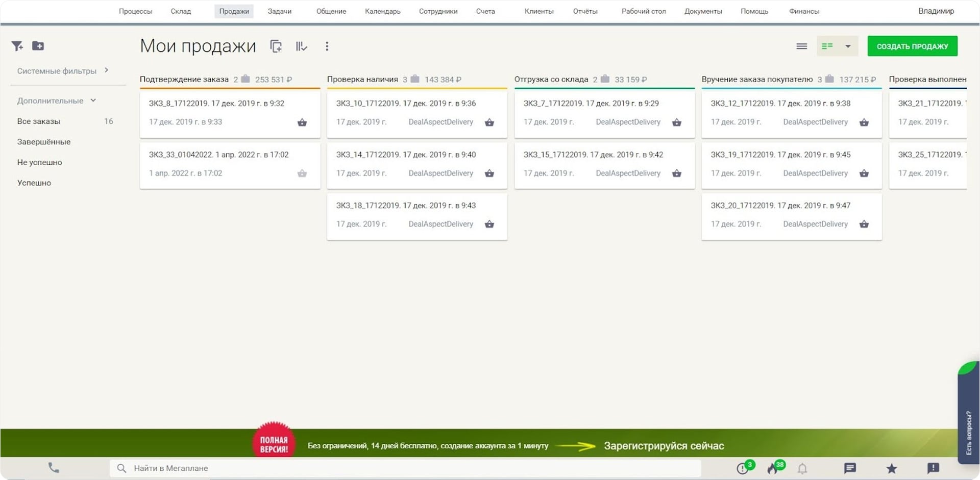Image resolution: width=980 pixels, height=480 pixels.
Task: Open the view mode dropdown arrow
Action: pos(848,46)
